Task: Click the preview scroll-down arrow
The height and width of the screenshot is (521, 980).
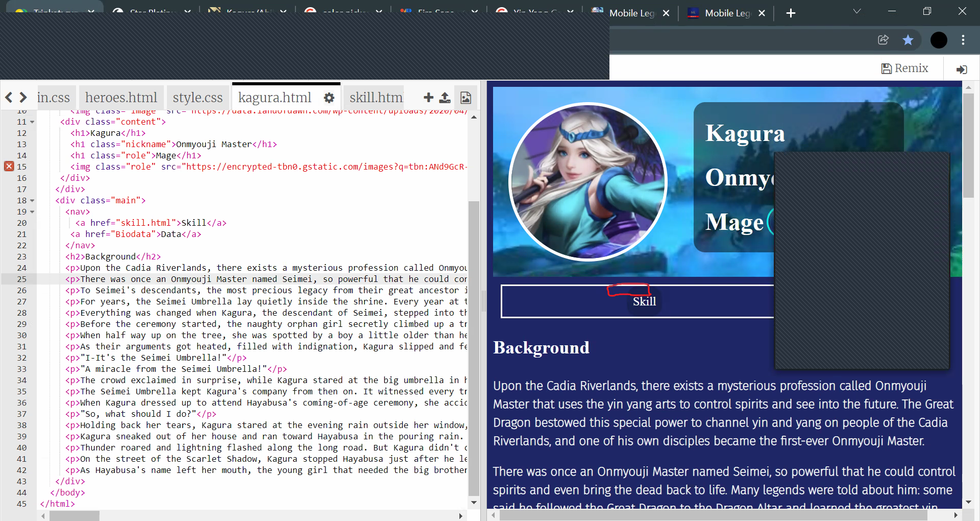Action: pyautogui.click(x=968, y=503)
